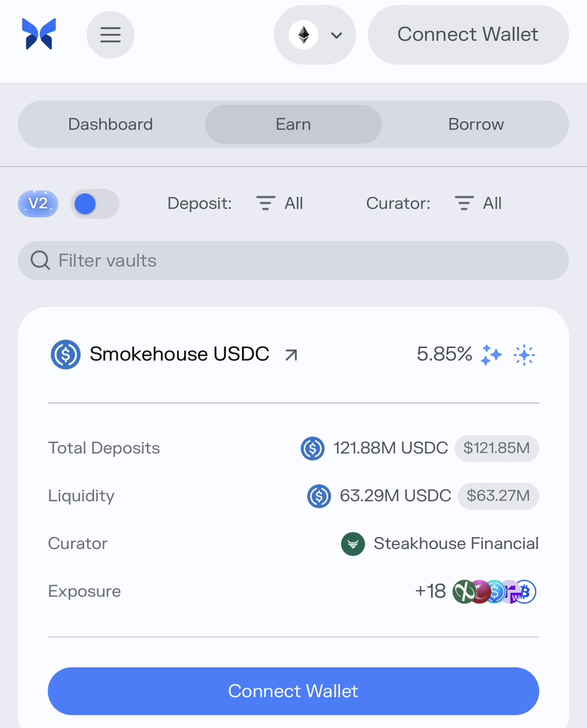Click the Morpho butterfly logo
The image size is (587, 728).
tap(39, 34)
